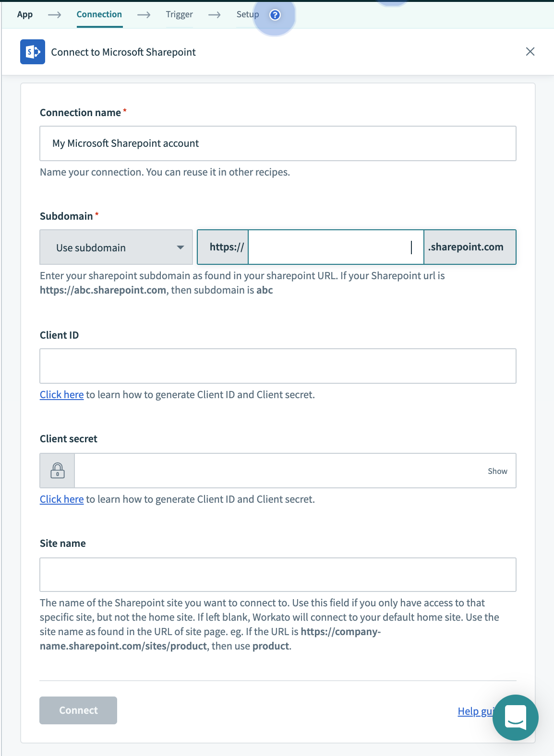Click into the Client ID field

[277, 366]
